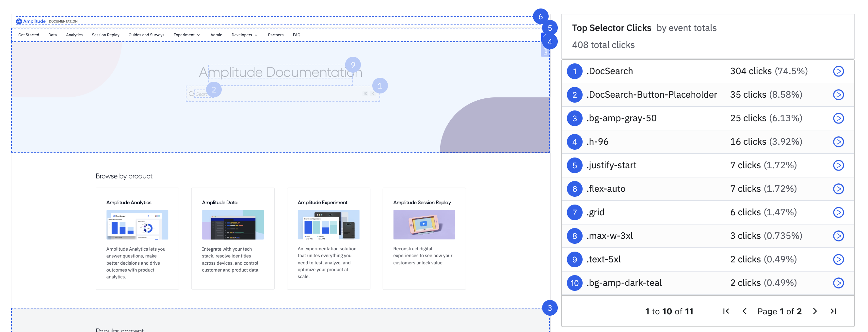Jump to first page of selector list

[726, 311]
